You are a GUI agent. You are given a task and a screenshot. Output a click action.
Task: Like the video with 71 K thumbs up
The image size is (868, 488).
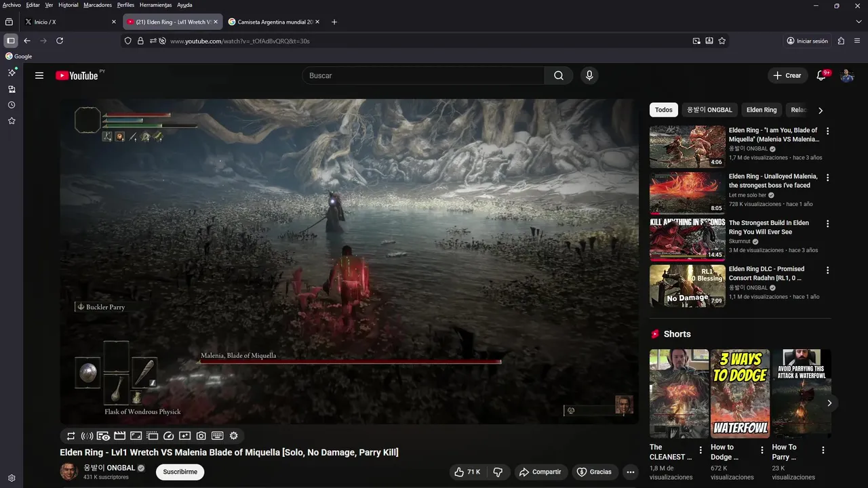point(469,472)
